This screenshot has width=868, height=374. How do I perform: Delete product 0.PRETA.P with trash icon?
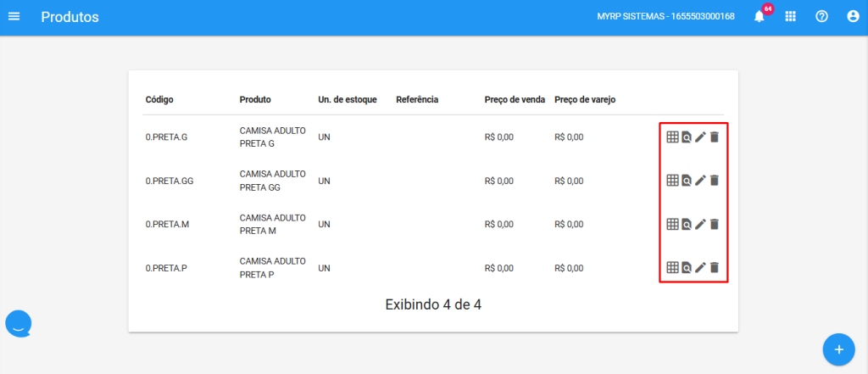click(714, 267)
